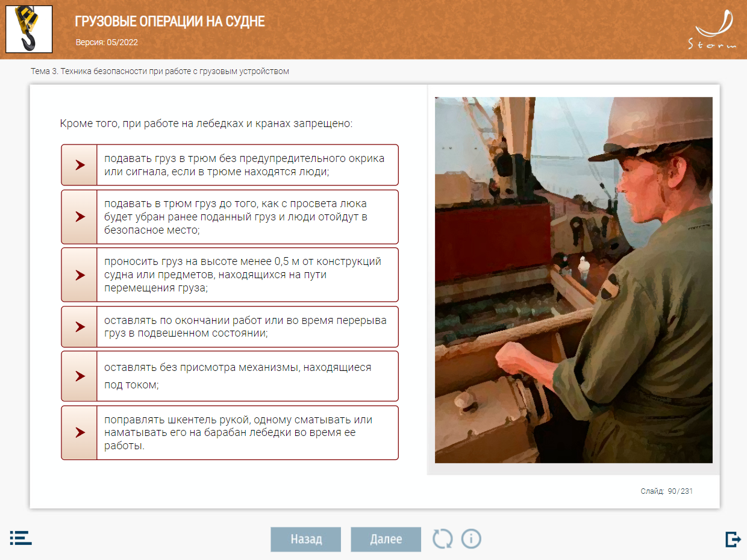Click the topic line 'Тема 3. Техника безопасности'
This screenshot has height=560, width=747.
tap(160, 71)
